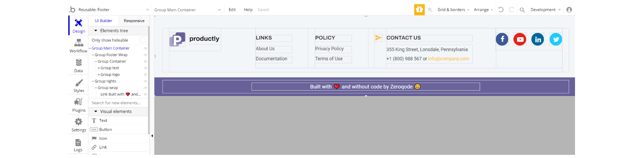Click the Bubble logo icon
Image resolution: width=644 pixels, height=158 pixels.
pyautogui.click(x=72, y=9)
